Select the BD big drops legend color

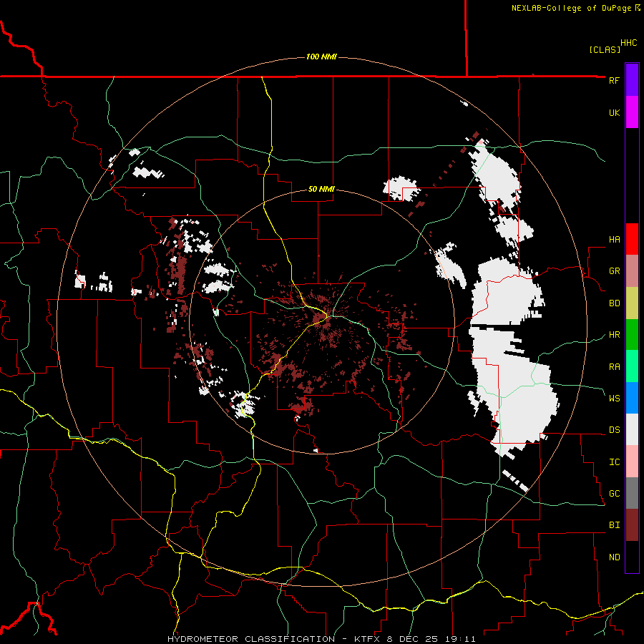click(x=632, y=303)
